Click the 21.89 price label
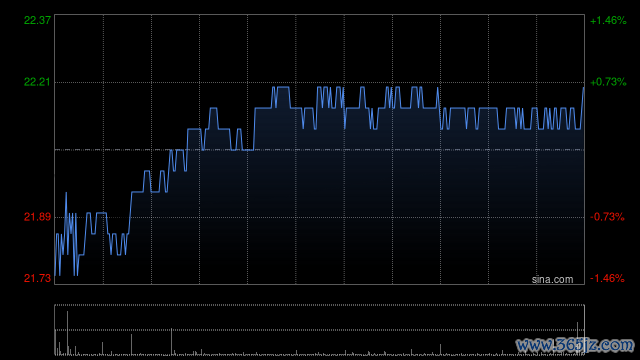This screenshot has height=360, width=640. [x=37, y=217]
